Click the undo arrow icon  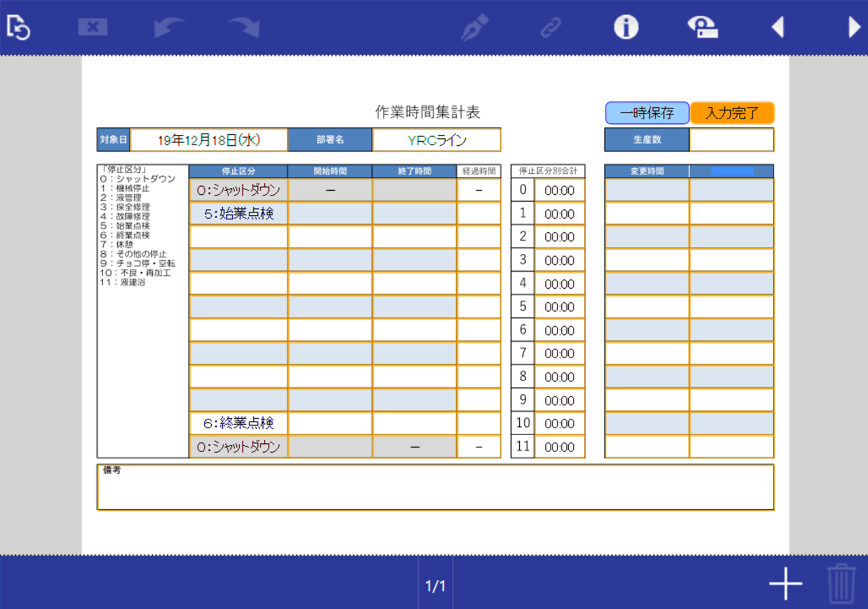169,27
